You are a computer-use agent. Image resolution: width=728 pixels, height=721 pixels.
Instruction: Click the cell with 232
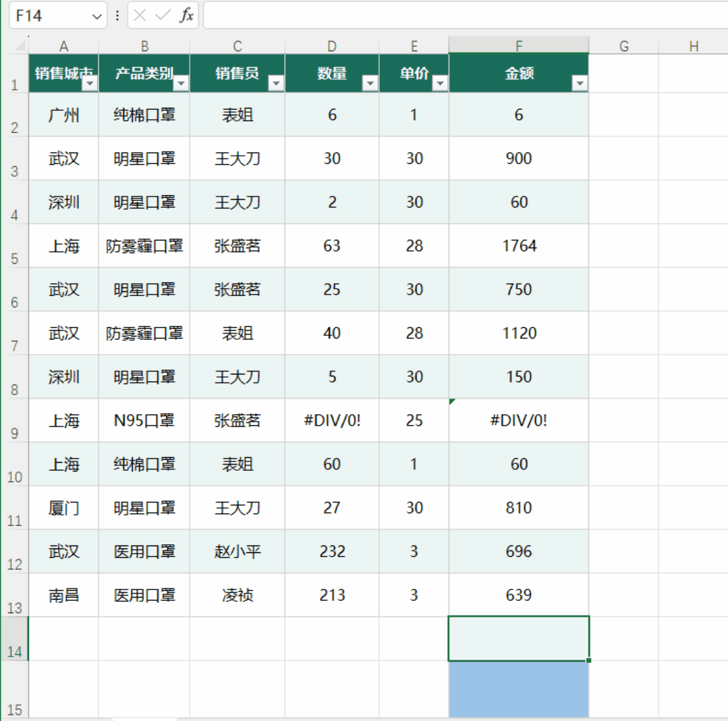[332, 551]
